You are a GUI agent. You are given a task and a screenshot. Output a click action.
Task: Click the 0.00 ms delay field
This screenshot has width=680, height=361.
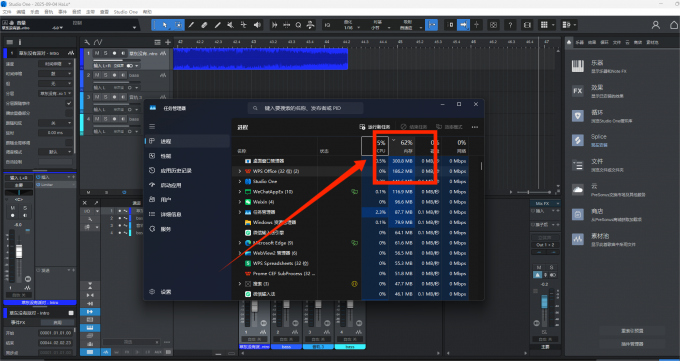click(55, 133)
